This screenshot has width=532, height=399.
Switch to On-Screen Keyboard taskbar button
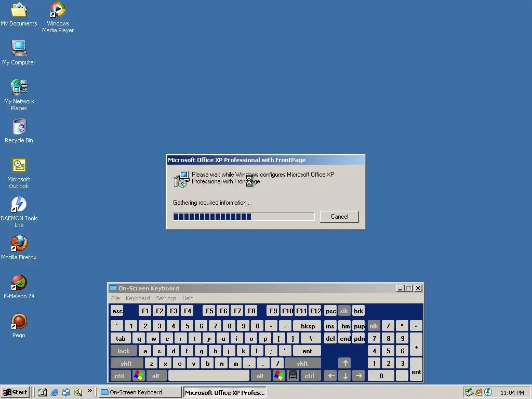point(140,392)
